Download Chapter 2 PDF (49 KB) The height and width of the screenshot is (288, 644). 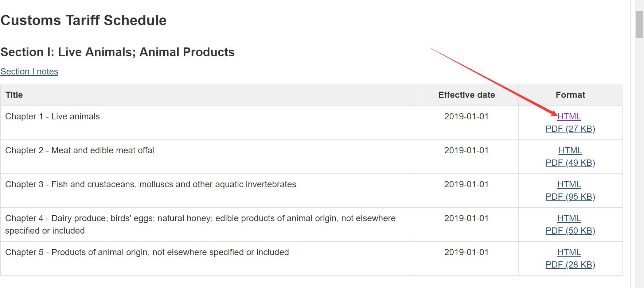pyautogui.click(x=570, y=163)
